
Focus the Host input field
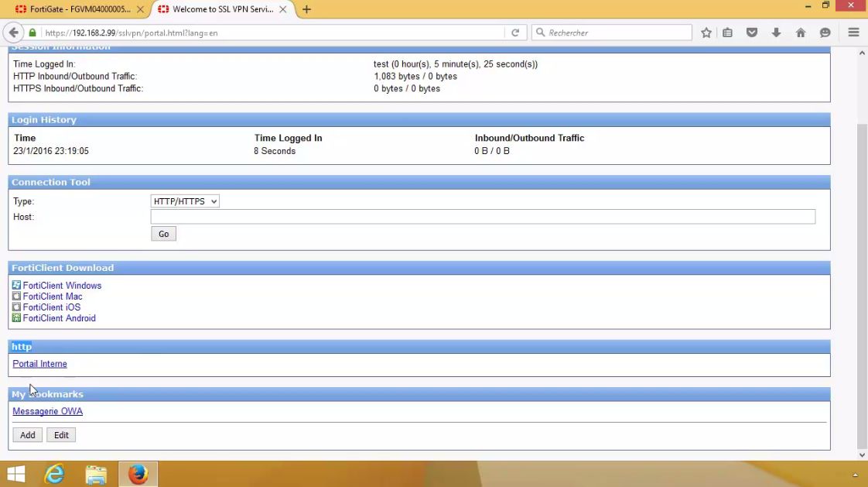pos(483,217)
